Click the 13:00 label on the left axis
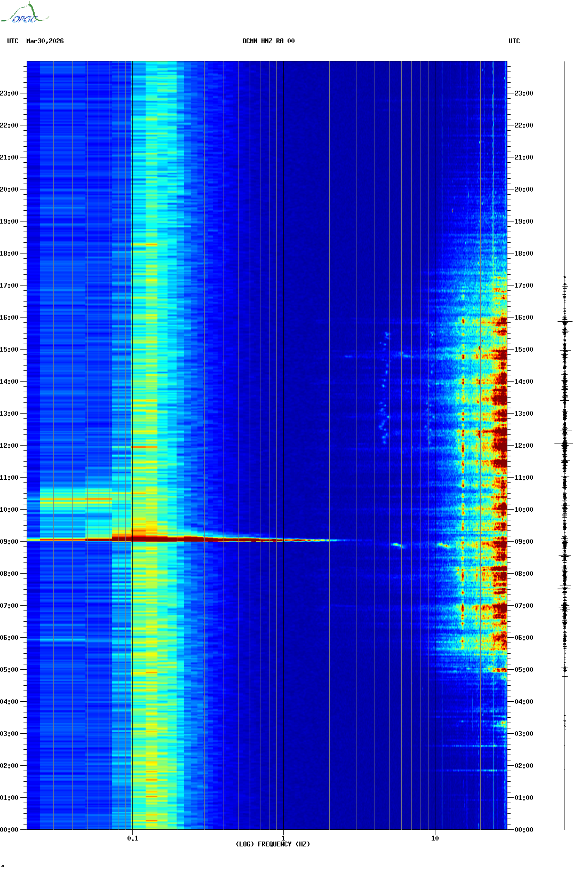The height and width of the screenshot is (872, 588). coord(9,414)
